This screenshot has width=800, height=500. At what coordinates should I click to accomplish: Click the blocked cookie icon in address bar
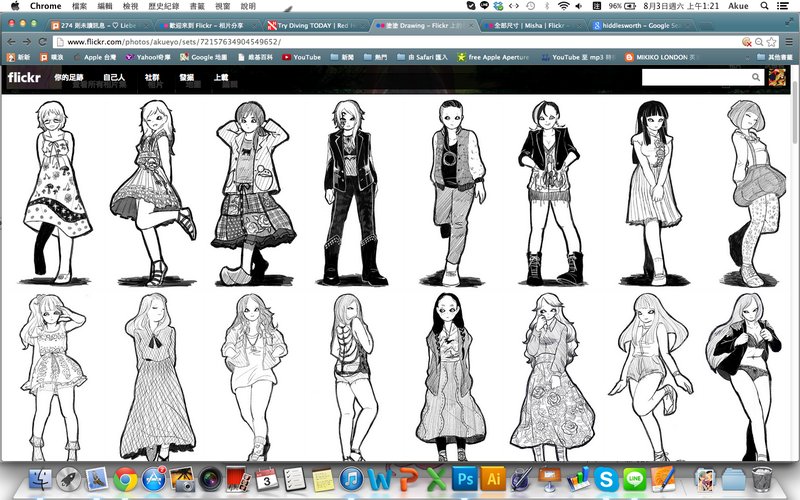tap(747, 42)
